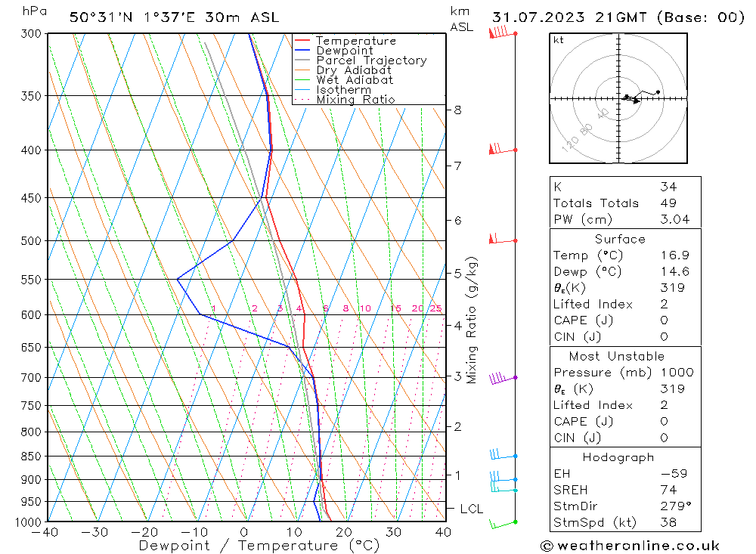Screen dimensions: 756x554
Task: Click the green wind barb at 1000 hPa
Action: pos(503,524)
